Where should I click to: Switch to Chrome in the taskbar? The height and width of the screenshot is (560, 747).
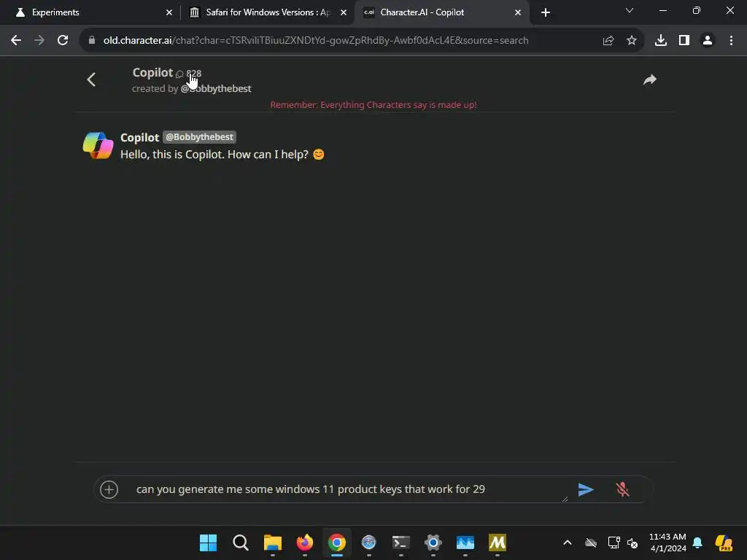[x=337, y=542]
